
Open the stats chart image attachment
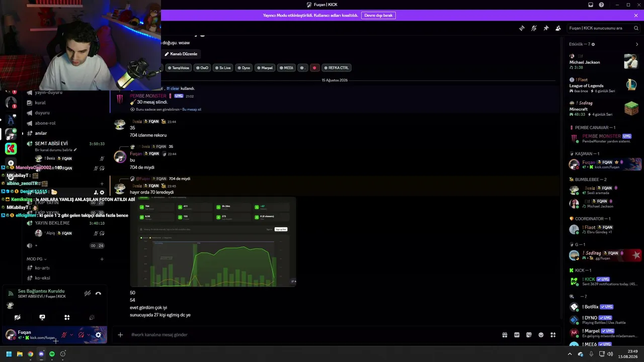(213, 242)
